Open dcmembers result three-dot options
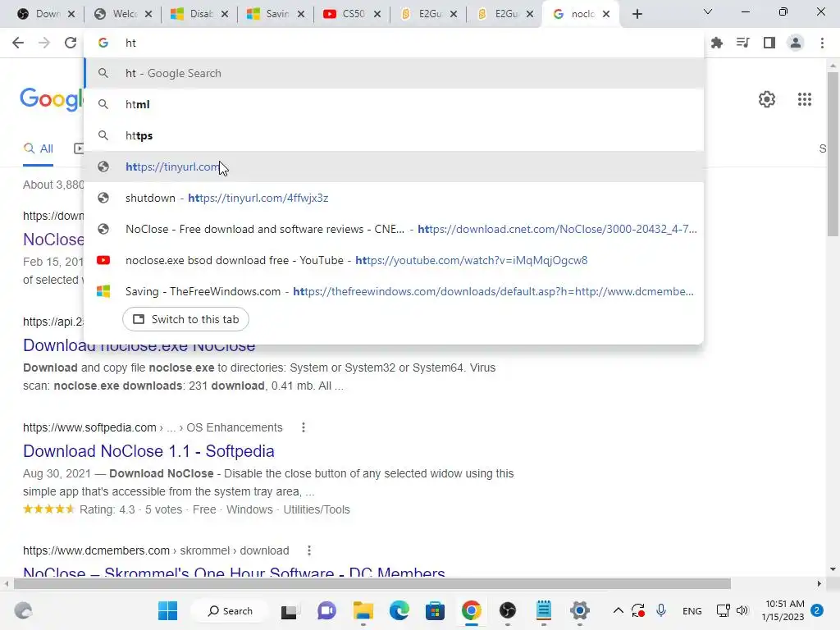 pos(309,550)
